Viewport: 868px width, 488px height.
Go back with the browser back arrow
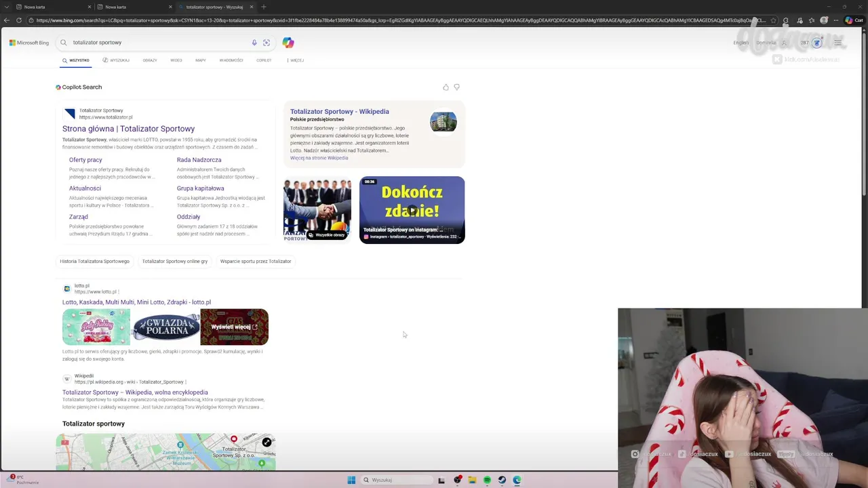pyautogui.click(x=6, y=20)
